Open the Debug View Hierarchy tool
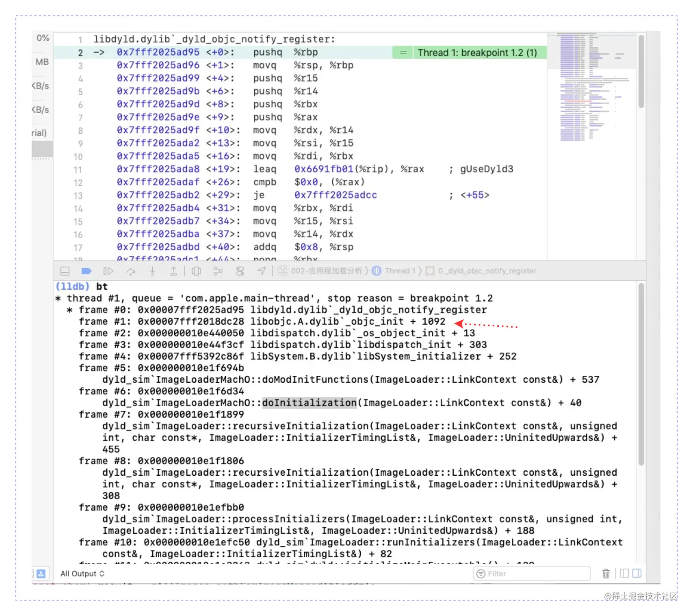Viewport: 693px width, 616px height. pos(196,271)
